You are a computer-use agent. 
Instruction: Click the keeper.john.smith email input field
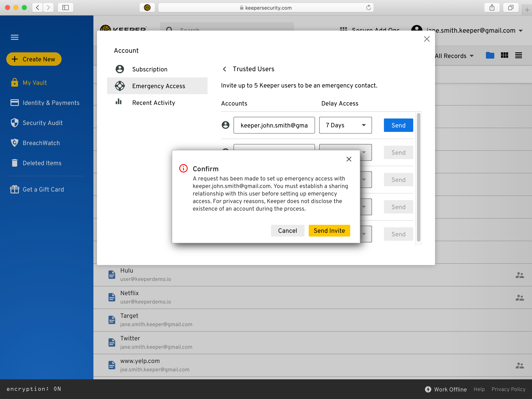click(274, 125)
